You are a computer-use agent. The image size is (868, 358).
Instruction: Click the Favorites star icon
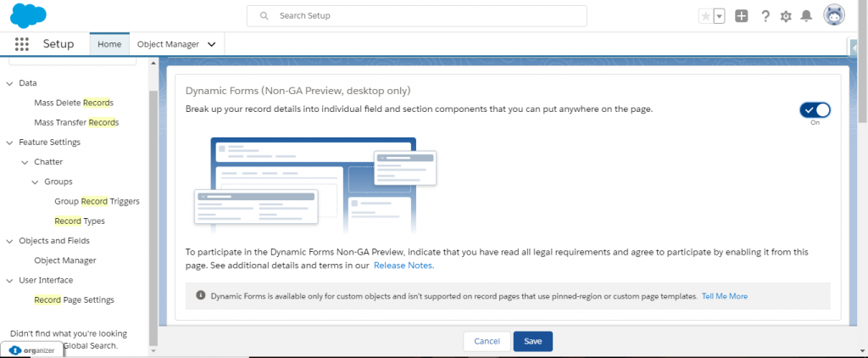pos(706,17)
